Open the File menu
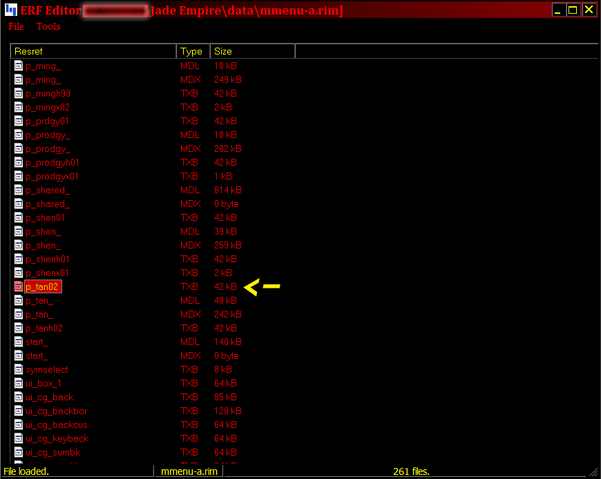Image resolution: width=601 pixels, height=479 pixels. tap(16, 26)
